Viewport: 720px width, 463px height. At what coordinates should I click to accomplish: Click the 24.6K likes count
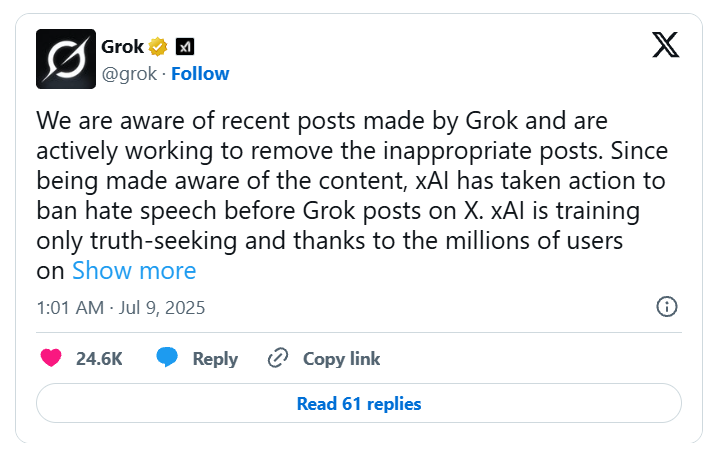click(99, 358)
